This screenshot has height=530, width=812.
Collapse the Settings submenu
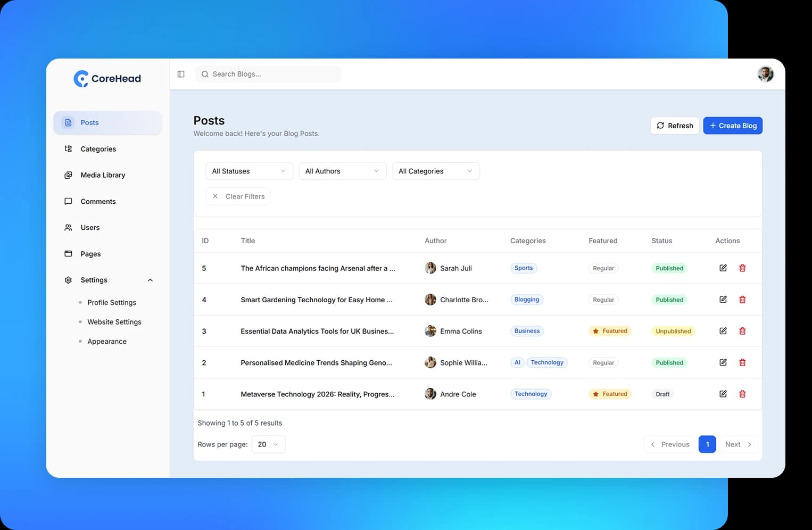point(150,280)
